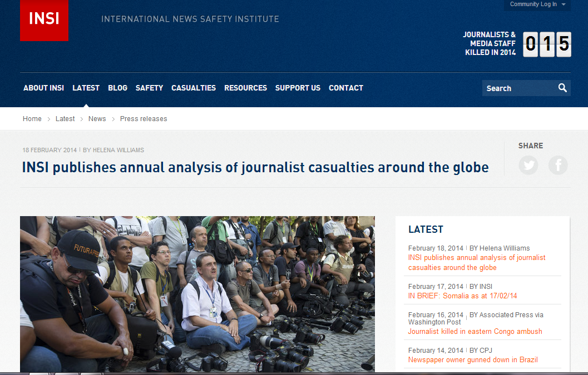588x375 pixels.
Task: Click the journalists group photo
Action: pos(197,294)
